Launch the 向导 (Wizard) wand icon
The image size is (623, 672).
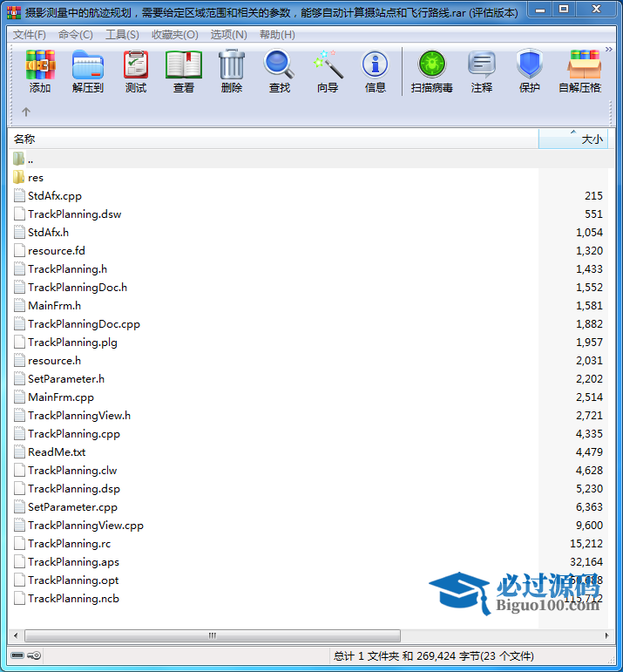[x=328, y=71]
